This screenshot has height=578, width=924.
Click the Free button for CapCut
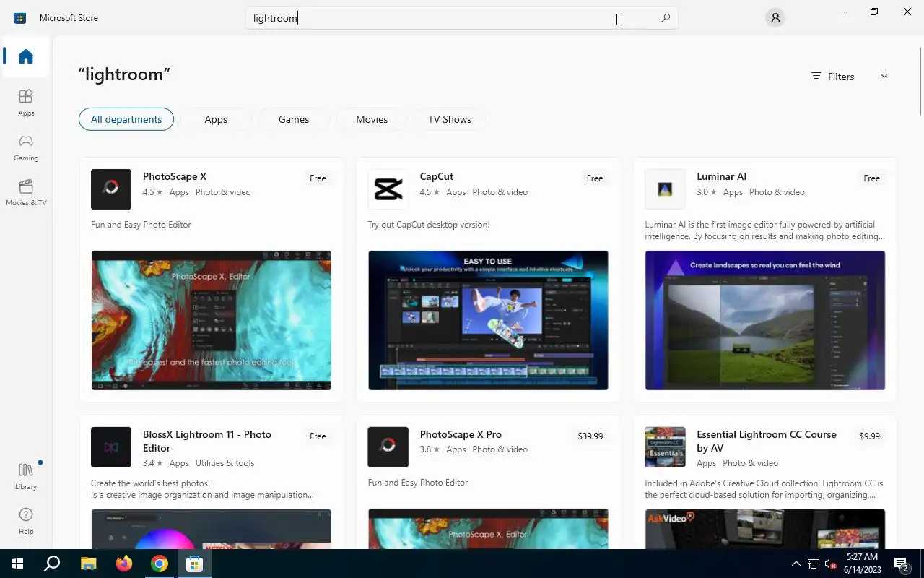595,178
